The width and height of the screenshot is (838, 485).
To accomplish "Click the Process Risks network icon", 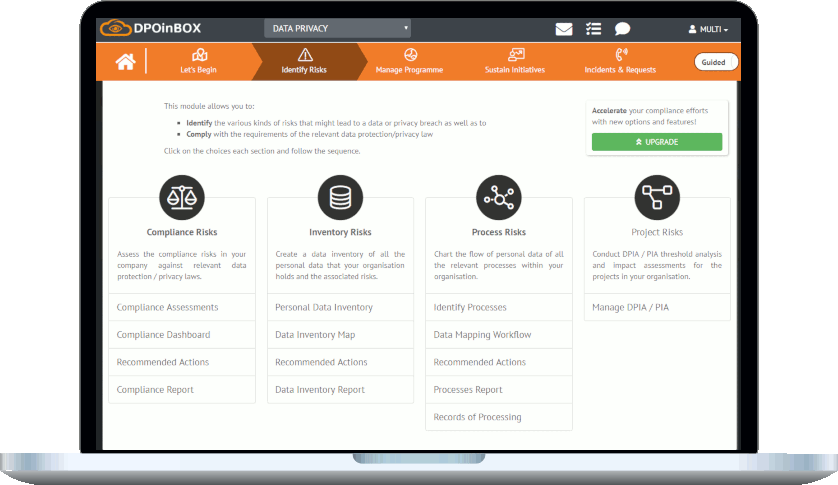I will (x=498, y=197).
